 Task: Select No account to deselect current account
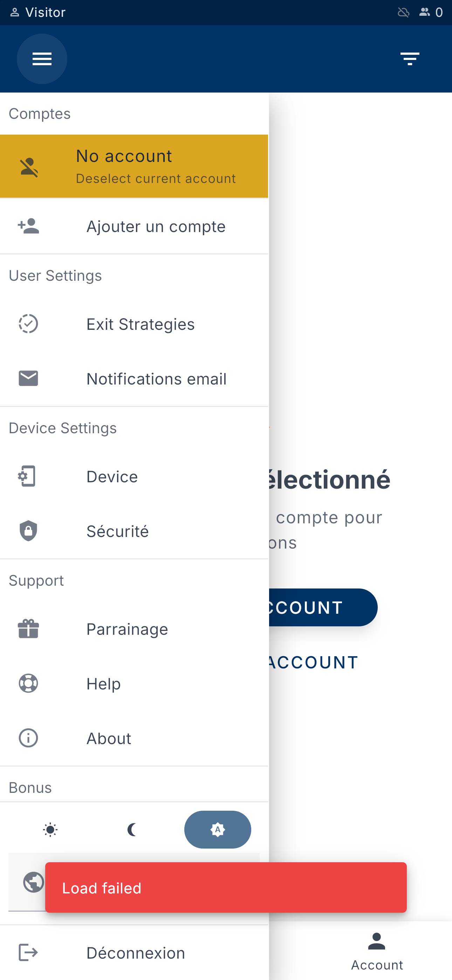coord(134,166)
